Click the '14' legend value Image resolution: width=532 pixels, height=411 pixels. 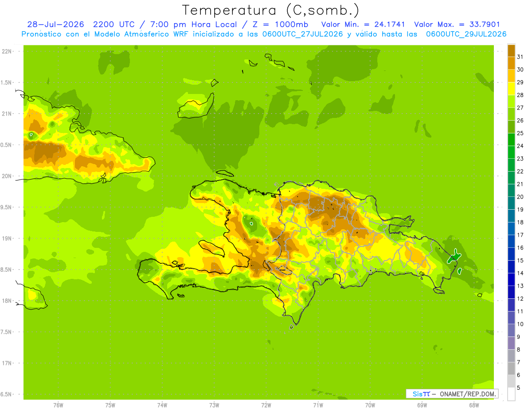(x=520, y=273)
